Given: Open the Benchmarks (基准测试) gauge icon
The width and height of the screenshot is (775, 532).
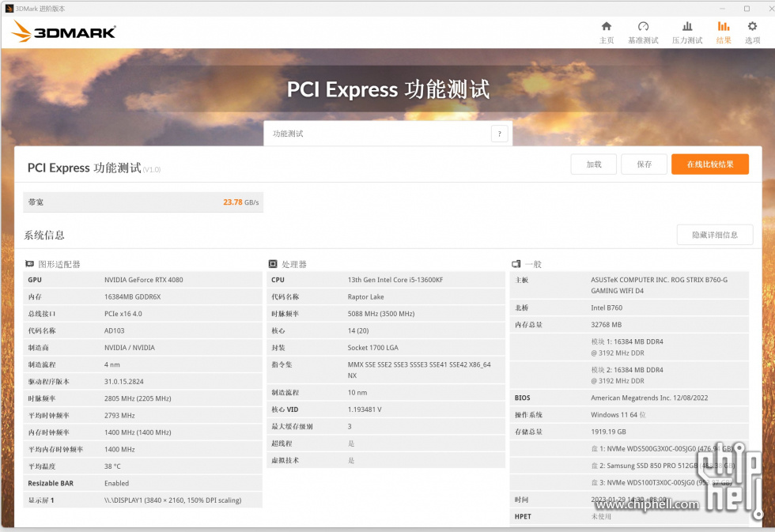Looking at the screenshot, I should click(x=643, y=26).
